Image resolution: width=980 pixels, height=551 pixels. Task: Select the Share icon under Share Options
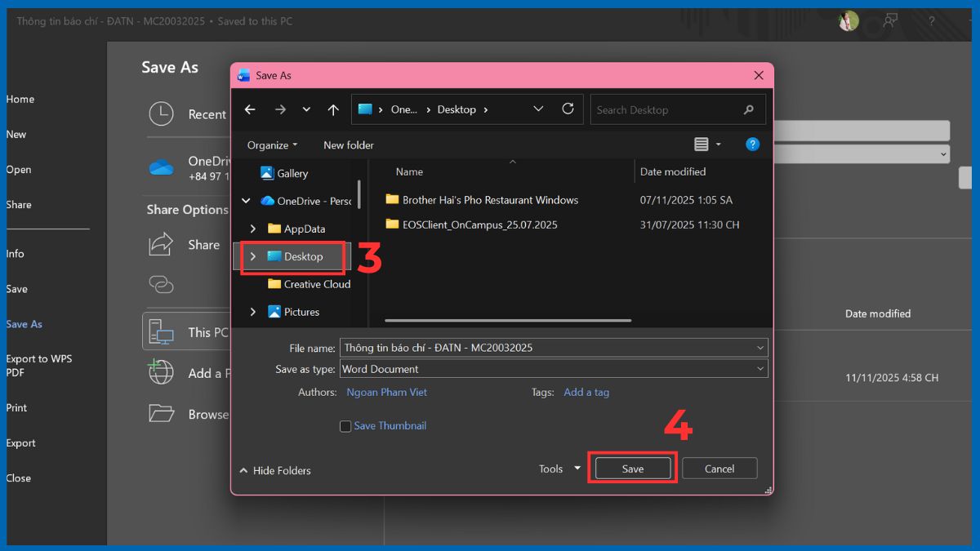[x=160, y=244]
